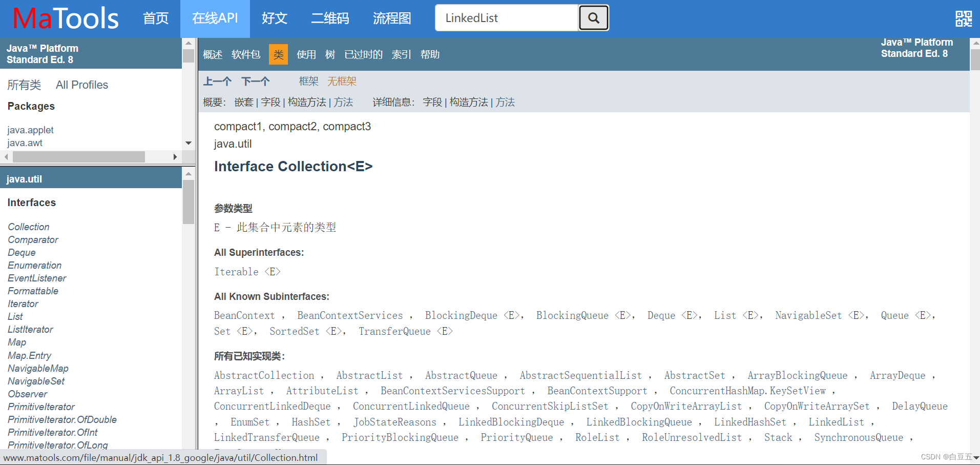Click the grid icon in top-right corner

[x=964, y=17]
